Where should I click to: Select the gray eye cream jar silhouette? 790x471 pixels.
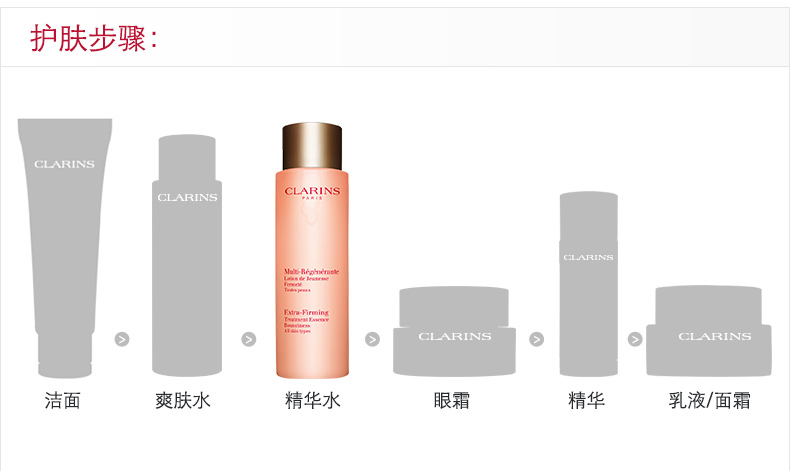click(454, 331)
